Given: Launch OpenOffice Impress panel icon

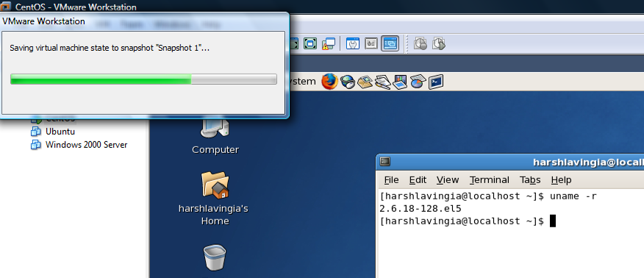Looking at the screenshot, I should coord(400,82).
